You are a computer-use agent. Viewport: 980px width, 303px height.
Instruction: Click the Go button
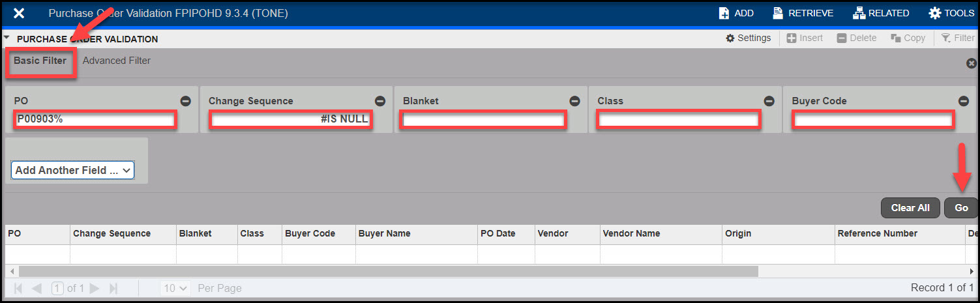point(961,208)
